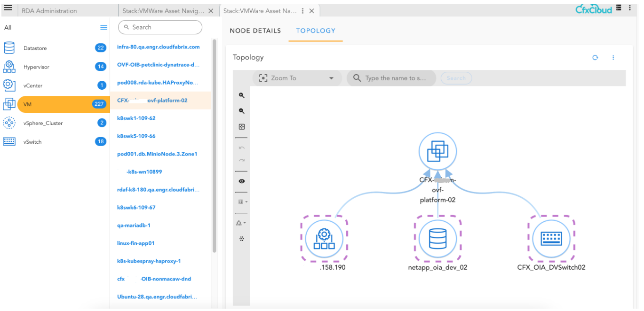Select Hypervisor category in the sidebar
The width and height of the screenshot is (644, 311).
point(36,67)
